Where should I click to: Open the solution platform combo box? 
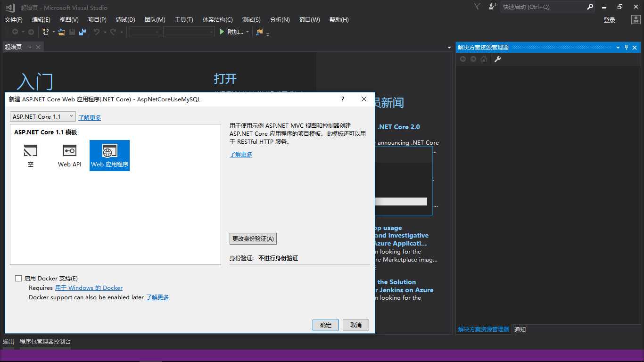point(189,32)
